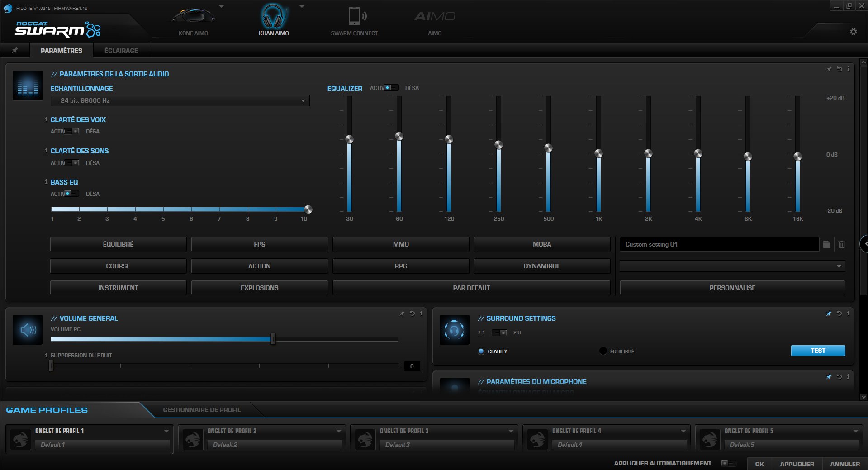Click the Volume PC slider handle

click(273, 339)
